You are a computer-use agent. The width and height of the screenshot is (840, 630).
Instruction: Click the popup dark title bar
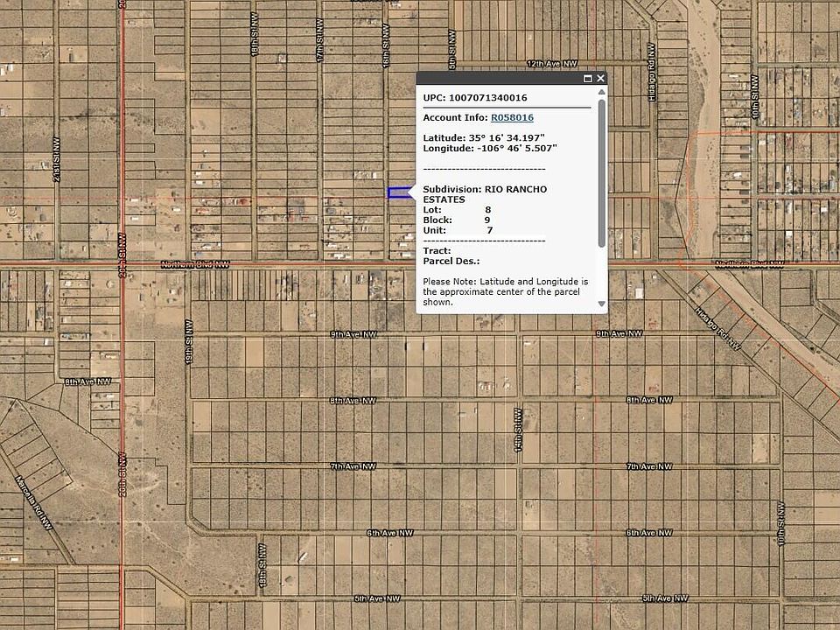point(499,79)
